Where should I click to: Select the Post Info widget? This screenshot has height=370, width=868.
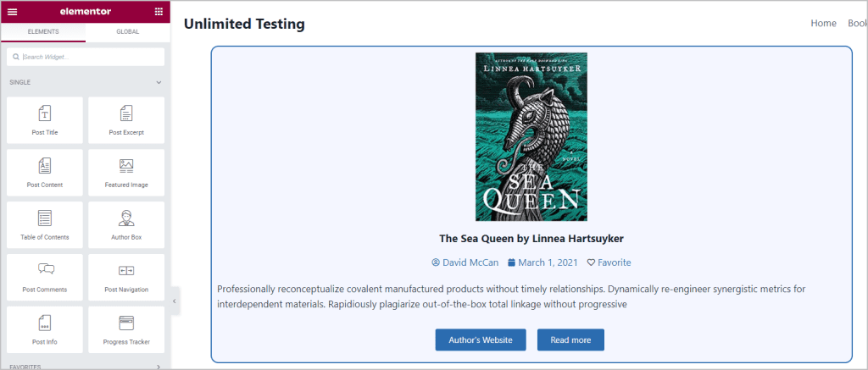[x=45, y=329]
